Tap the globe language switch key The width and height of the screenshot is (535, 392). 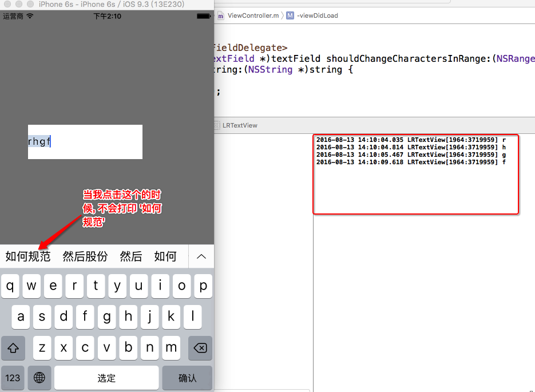tap(39, 378)
